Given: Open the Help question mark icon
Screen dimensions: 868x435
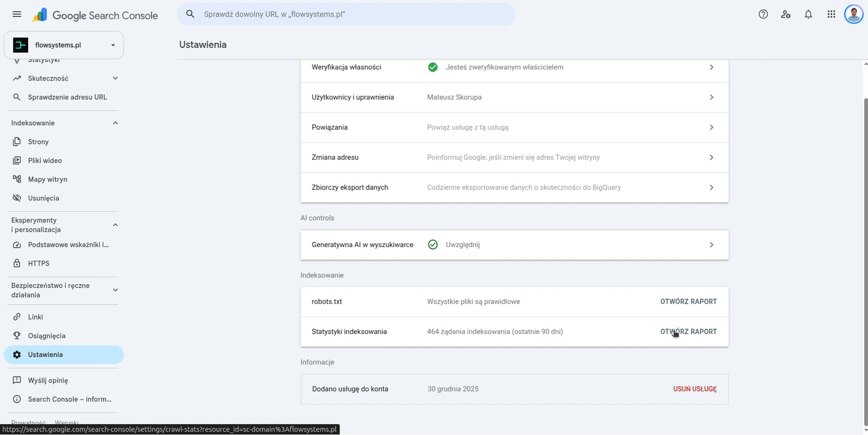Looking at the screenshot, I should pyautogui.click(x=763, y=14).
